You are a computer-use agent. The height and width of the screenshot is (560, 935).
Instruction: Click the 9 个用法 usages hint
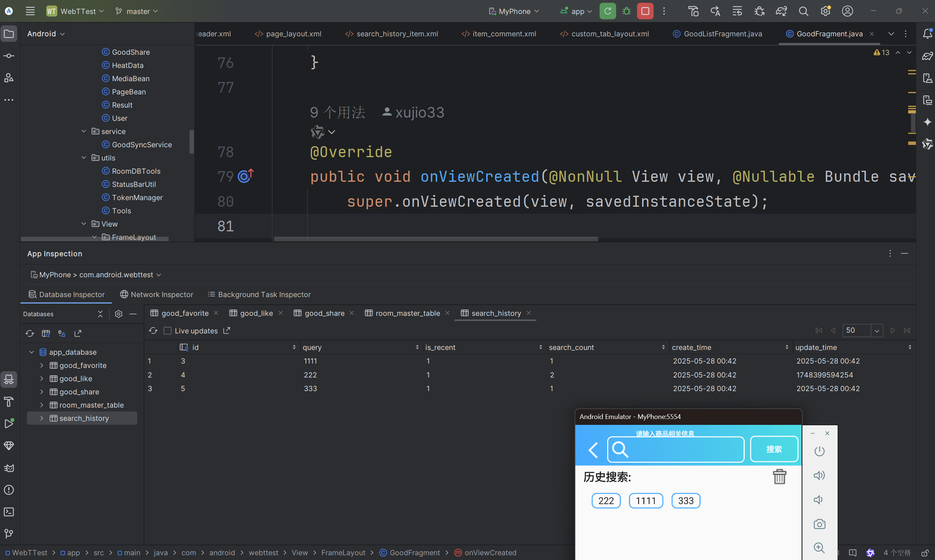(x=338, y=112)
